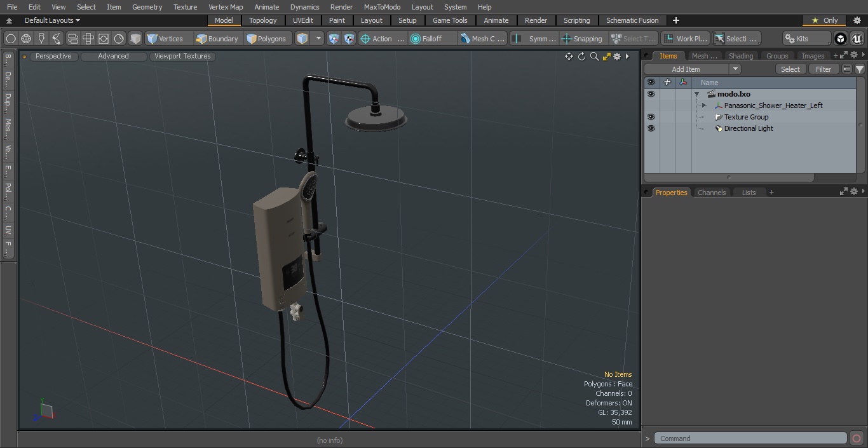
Task: Click the Items panel gear icon
Action: point(855,55)
